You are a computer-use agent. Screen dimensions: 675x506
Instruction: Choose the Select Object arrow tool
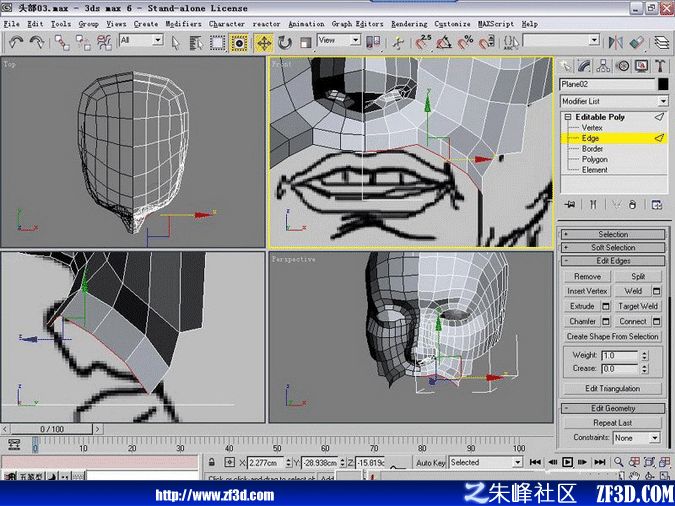point(175,43)
